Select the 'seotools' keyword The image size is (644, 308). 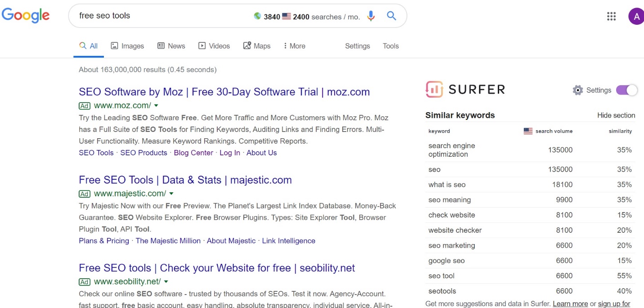(x=442, y=291)
